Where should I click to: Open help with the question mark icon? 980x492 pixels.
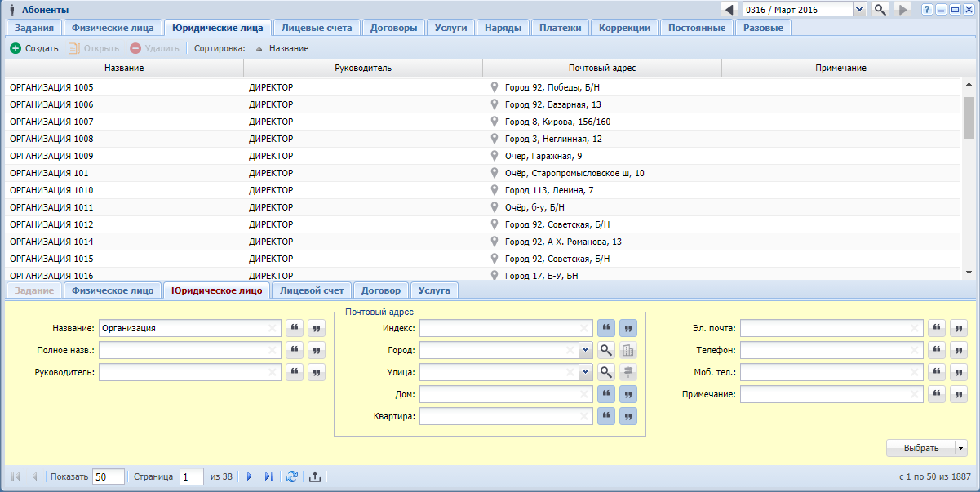pos(926,10)
